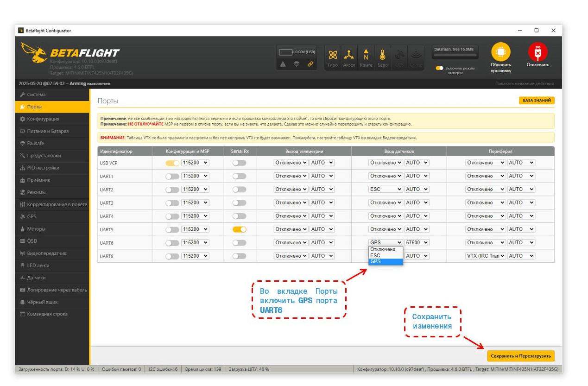588x386 pixels.
Task: Click the Загрузка ЦПУ status bar entry
Action: click(248, 369)
